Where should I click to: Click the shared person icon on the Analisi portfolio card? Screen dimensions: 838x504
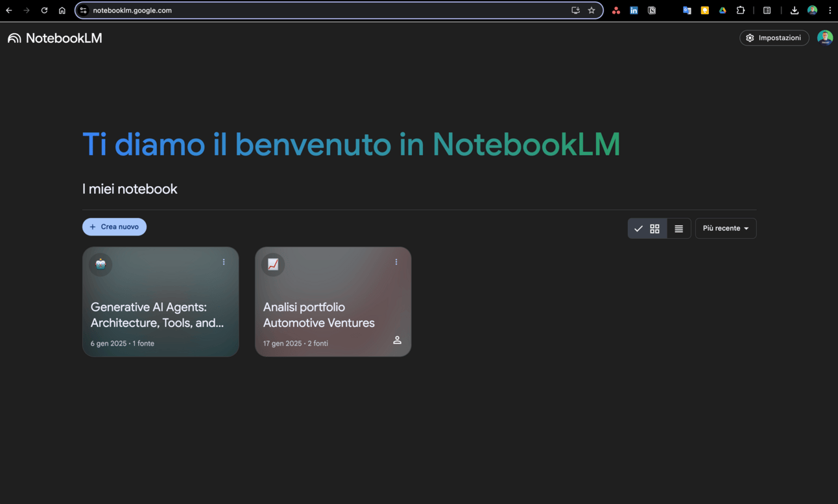tap(398, 340)
